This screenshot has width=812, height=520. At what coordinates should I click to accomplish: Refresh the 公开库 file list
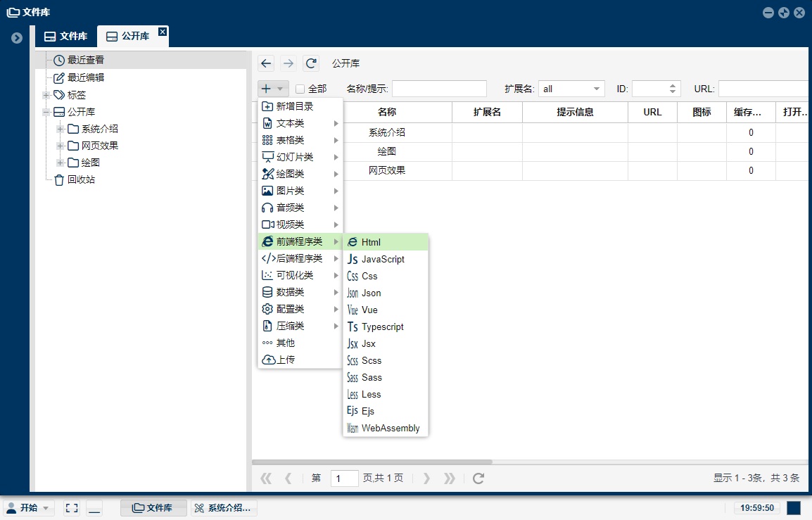(x=311, y=63)
